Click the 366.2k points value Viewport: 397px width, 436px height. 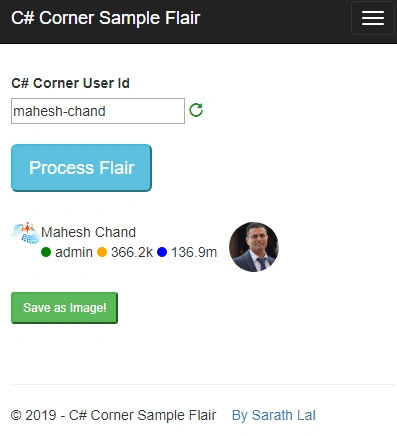pos(132,252)
